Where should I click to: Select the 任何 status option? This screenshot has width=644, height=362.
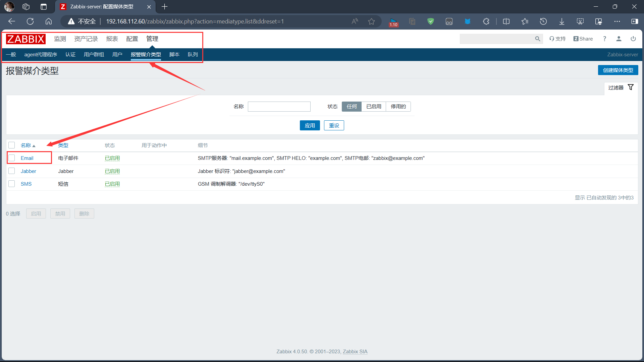[x=352, y=107]
